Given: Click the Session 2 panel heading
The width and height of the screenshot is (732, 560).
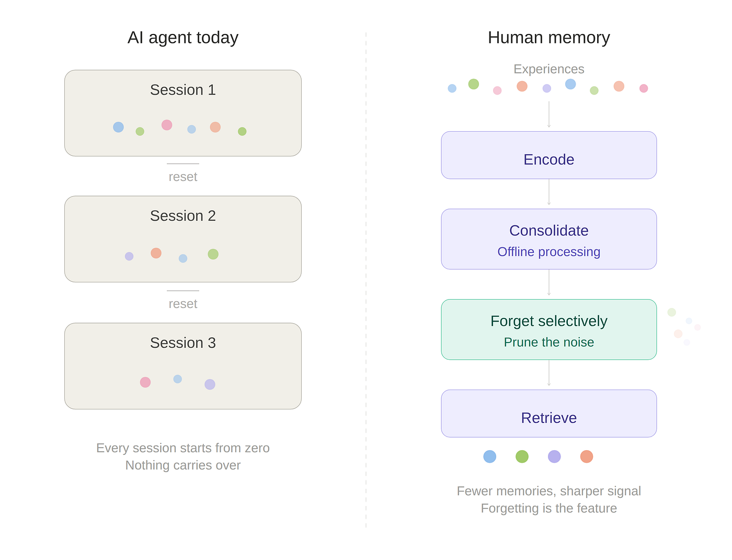Looking at the screenshot, I should point(183,216).
